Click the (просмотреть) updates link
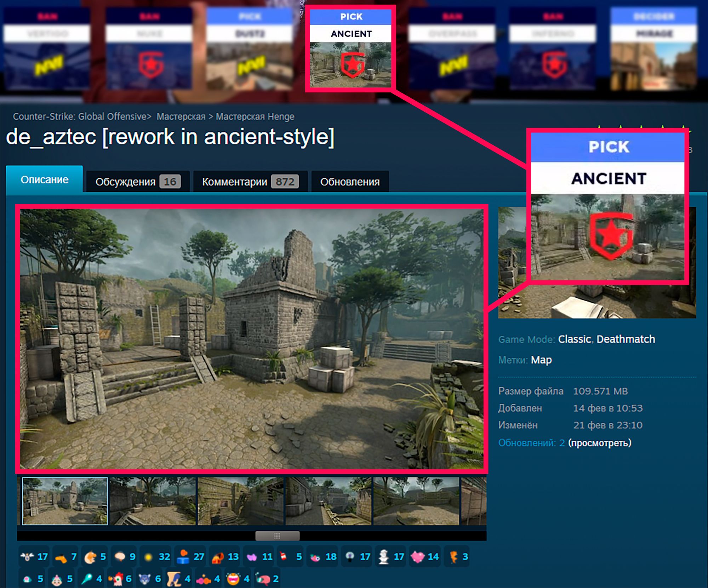 coord(600,443)
